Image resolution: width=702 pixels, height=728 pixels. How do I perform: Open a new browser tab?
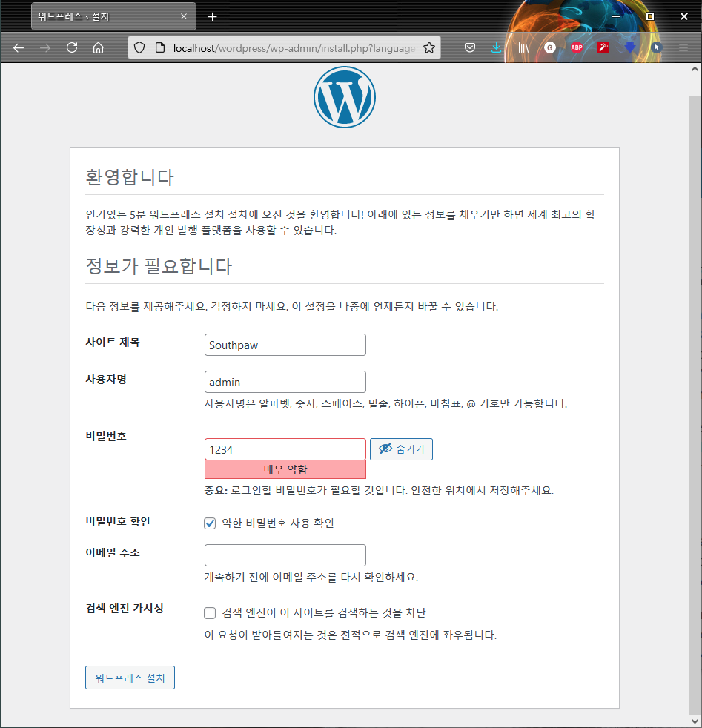[212, 17]
